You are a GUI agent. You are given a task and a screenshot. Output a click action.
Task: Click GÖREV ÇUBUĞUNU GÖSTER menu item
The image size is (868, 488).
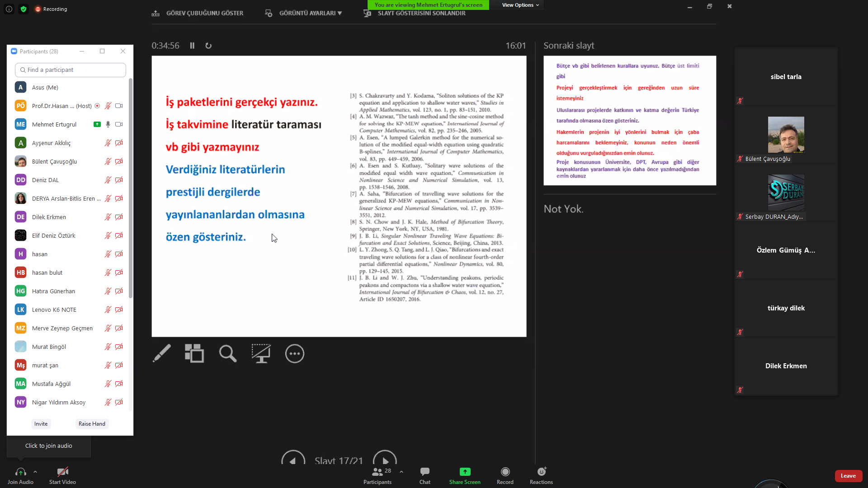[x=204, y=13]
